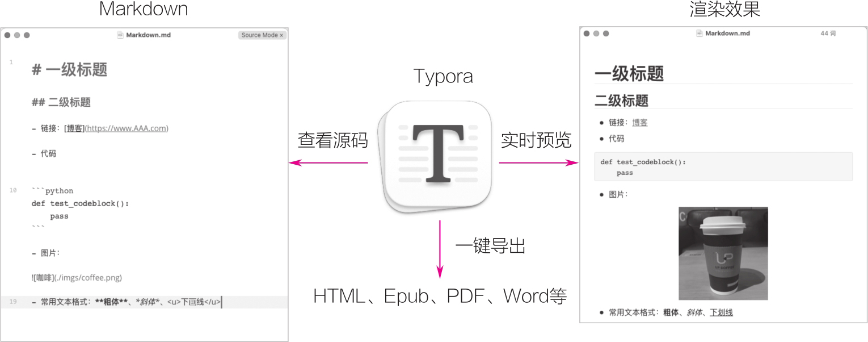Click the rendered code block in preview
The image size is (868, 342).
[723, 166]
